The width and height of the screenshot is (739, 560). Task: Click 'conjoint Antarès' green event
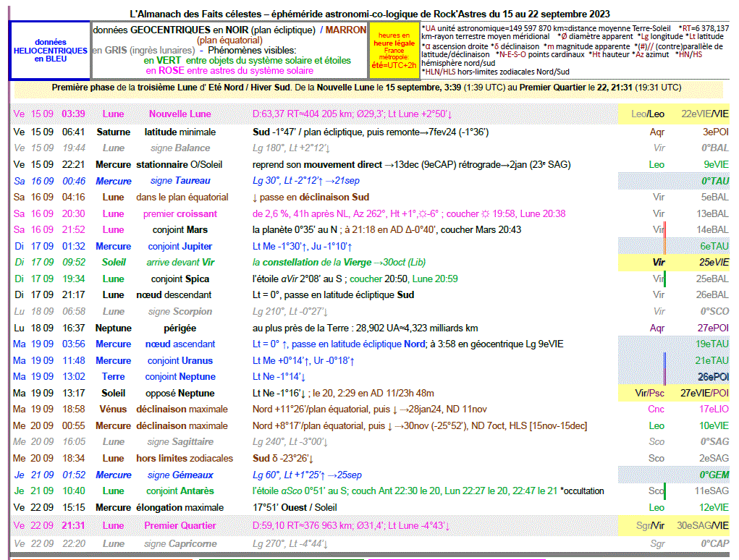click(180, 491)
